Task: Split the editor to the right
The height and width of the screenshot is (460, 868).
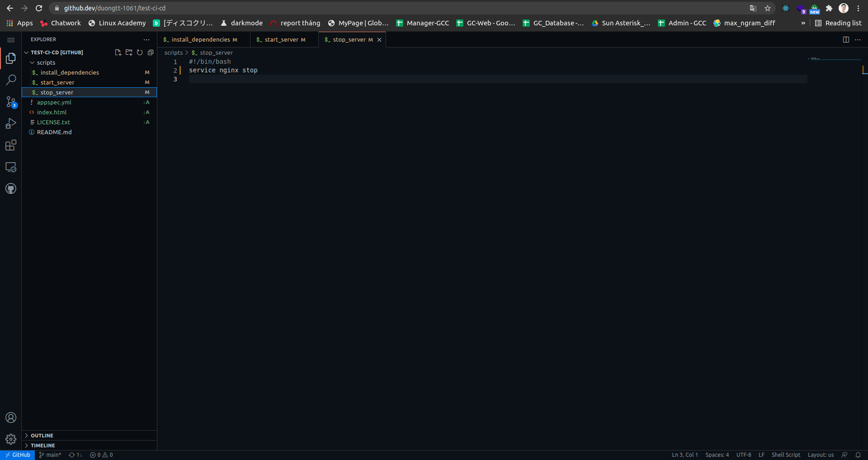Action: [846, 39]
